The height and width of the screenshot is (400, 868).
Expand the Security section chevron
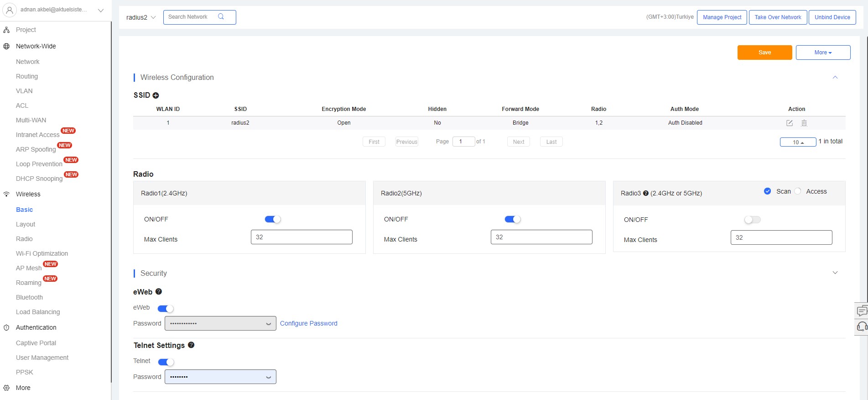(x=835, y=273)
